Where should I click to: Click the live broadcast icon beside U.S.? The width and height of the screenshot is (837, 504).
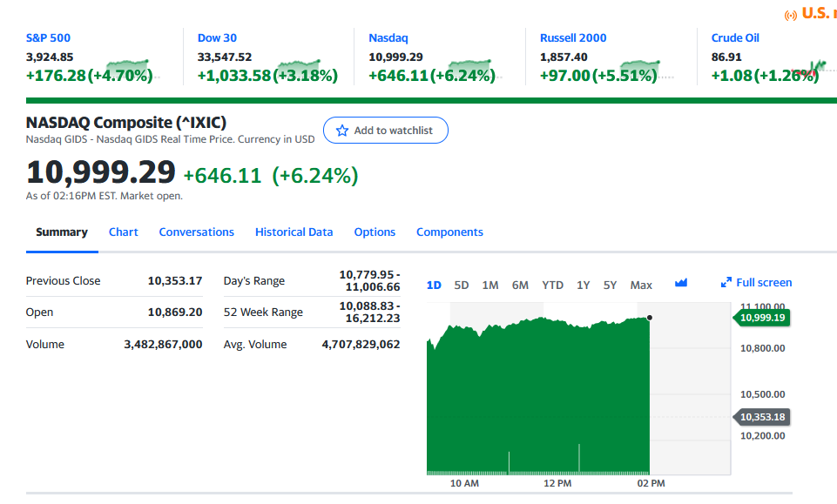click(791, 16)
